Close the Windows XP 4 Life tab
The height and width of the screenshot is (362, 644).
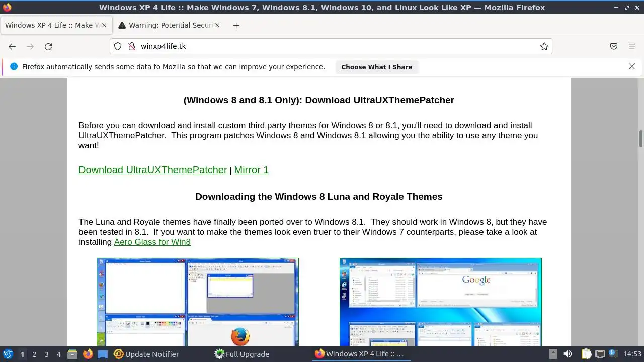coord(104,25)
